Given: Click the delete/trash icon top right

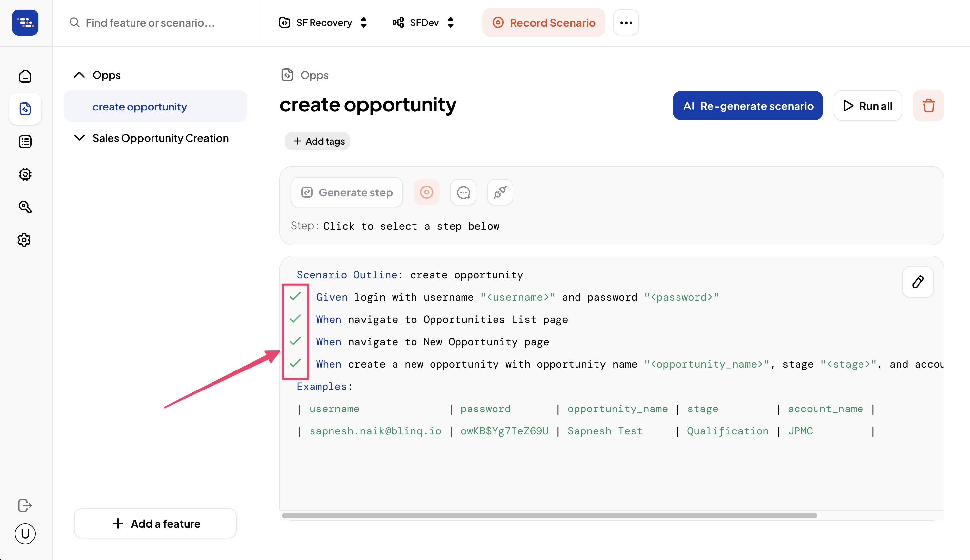Looking at the screenshot, I should [928, 105].
